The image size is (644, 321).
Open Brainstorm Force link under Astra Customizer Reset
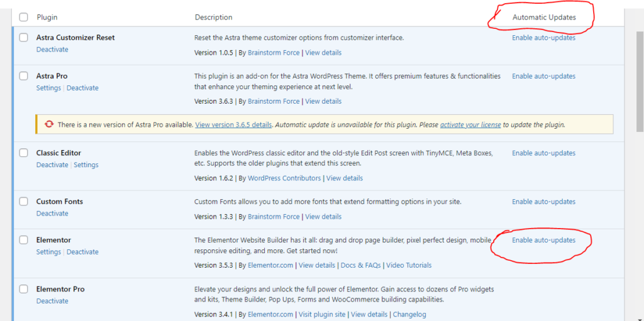pyautogui.click(x=274, y=53)
